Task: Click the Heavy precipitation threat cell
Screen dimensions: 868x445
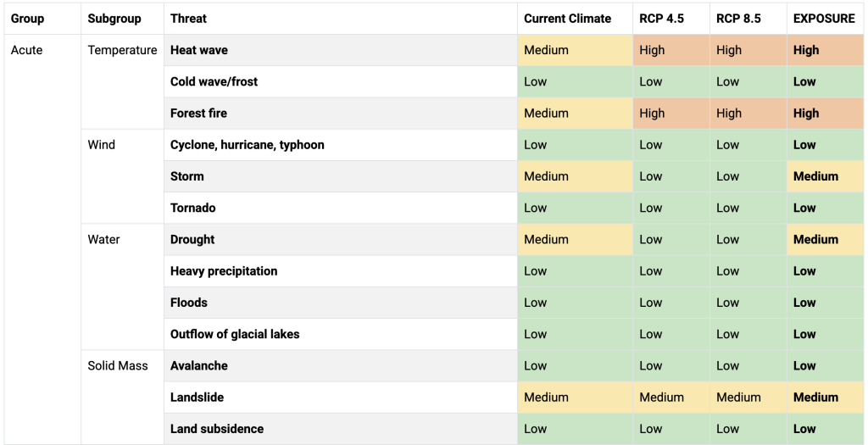Action: pyautogui.click(x=341, y=271)
